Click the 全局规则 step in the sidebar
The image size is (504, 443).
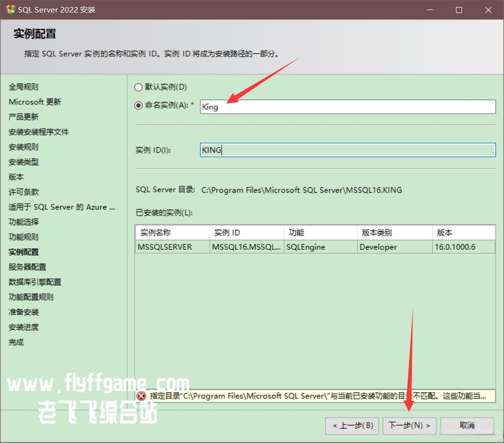coord(24,87)
